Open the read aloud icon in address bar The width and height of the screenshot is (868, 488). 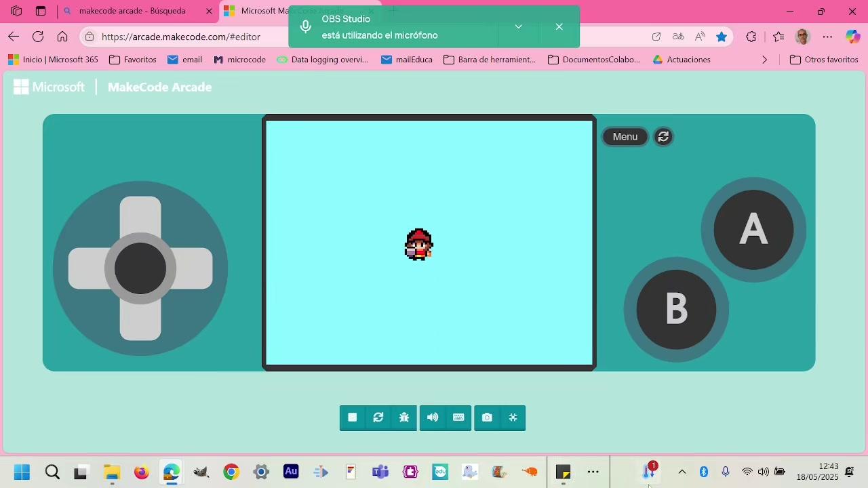click(x=700, y=37)
